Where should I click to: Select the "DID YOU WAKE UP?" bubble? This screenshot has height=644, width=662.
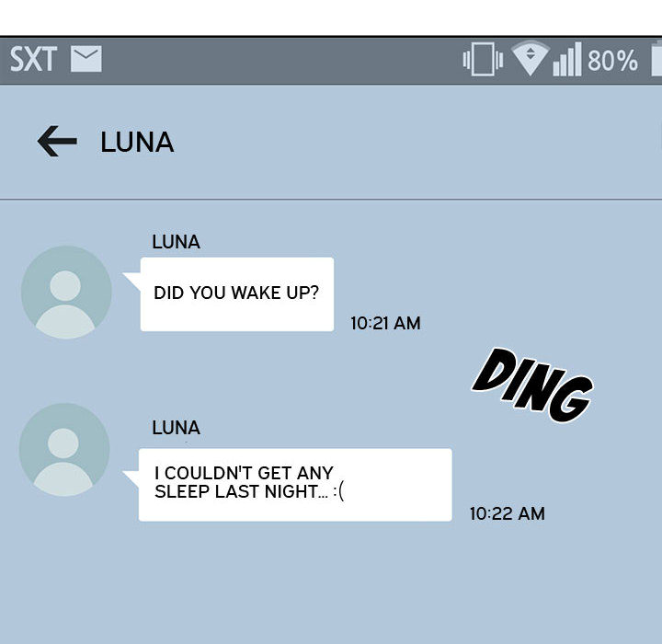coord(236,293)
